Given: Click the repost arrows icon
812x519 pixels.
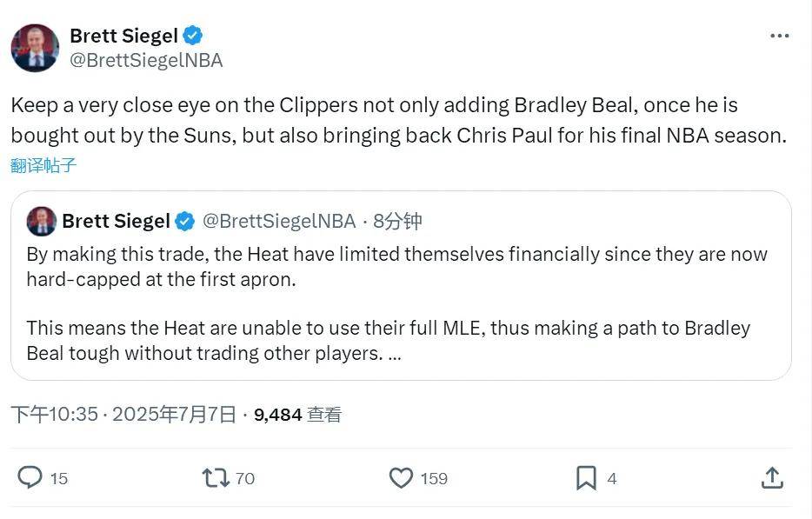Looking at the screenshot, I should (215, 477).
